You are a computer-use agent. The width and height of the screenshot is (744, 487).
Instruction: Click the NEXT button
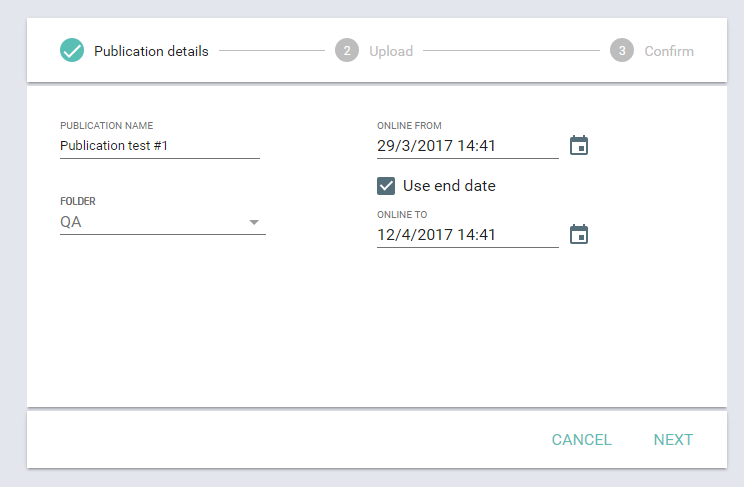(x=673, y=440)
